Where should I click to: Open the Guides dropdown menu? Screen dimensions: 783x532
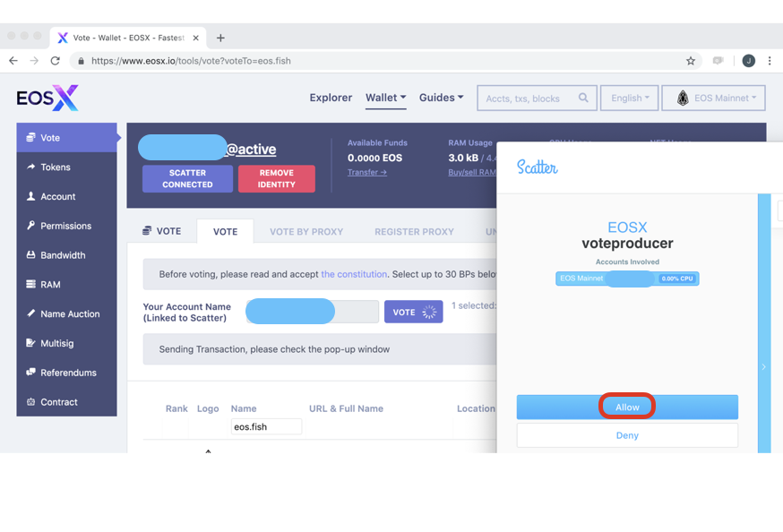coord(442,98)
